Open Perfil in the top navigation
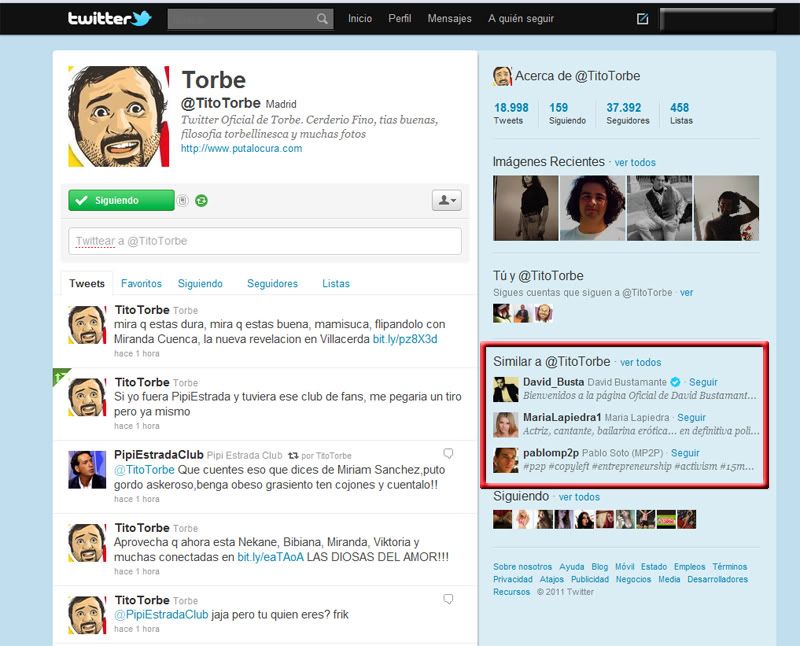 (x=399, y=19)
